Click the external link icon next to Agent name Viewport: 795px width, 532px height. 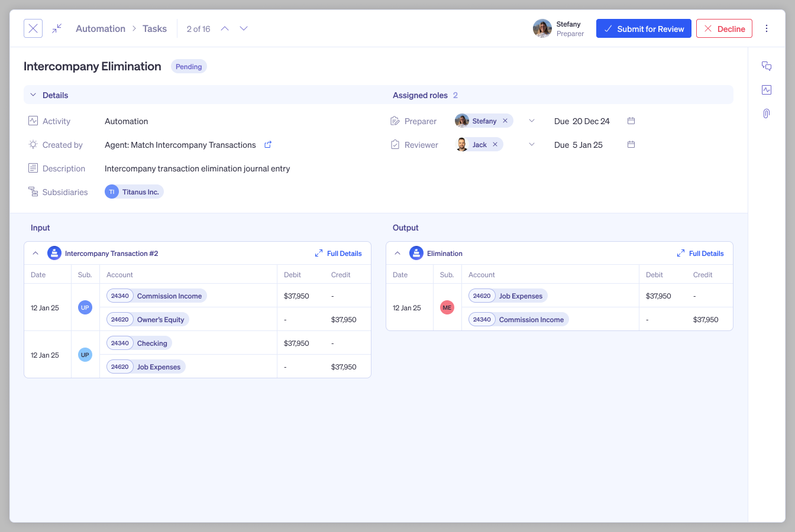(x=267, y=144)
